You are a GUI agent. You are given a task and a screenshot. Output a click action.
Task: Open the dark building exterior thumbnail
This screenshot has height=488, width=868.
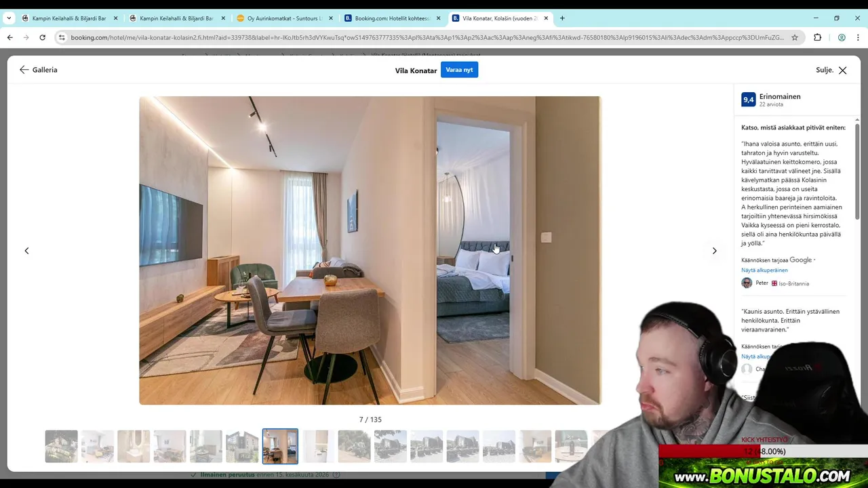pos(242,446)
